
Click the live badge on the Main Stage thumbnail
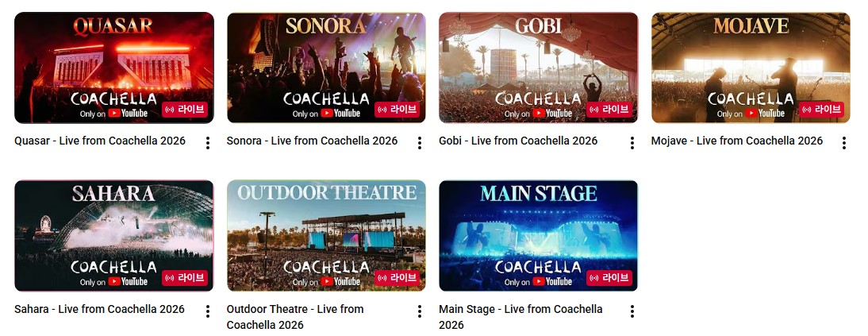pyautogui.click(x=609, y=278)
